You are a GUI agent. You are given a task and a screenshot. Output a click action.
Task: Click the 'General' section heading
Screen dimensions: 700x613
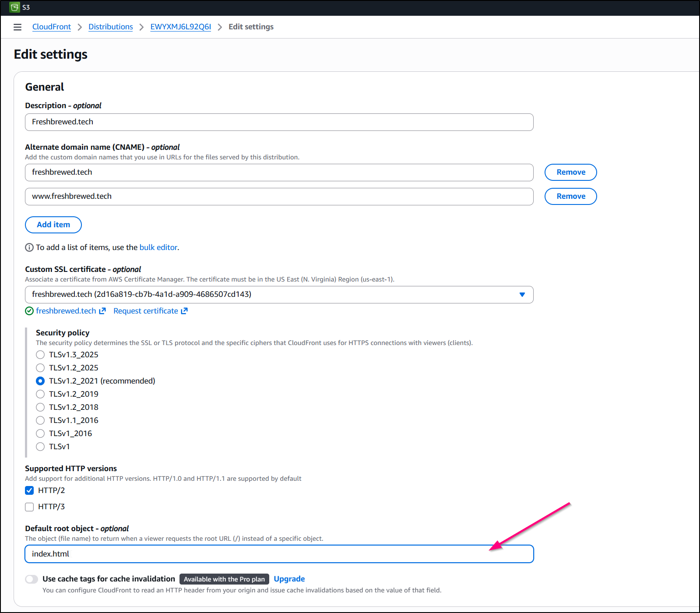(45, 87)
